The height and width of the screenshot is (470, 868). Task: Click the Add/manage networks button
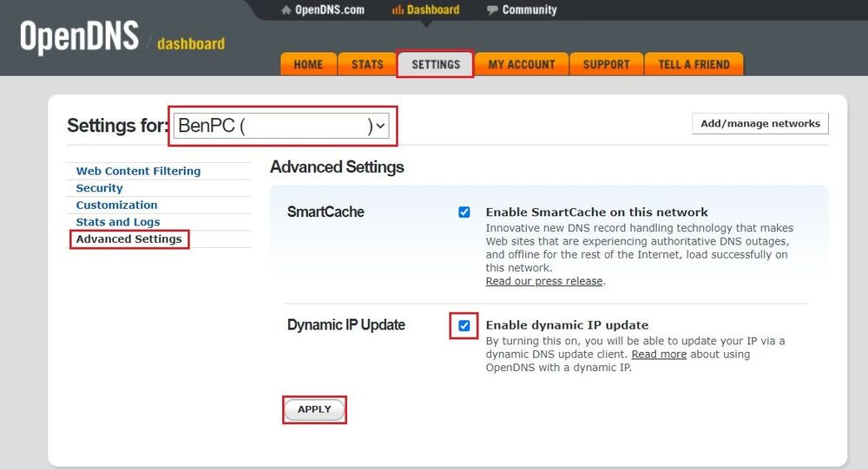759,124
